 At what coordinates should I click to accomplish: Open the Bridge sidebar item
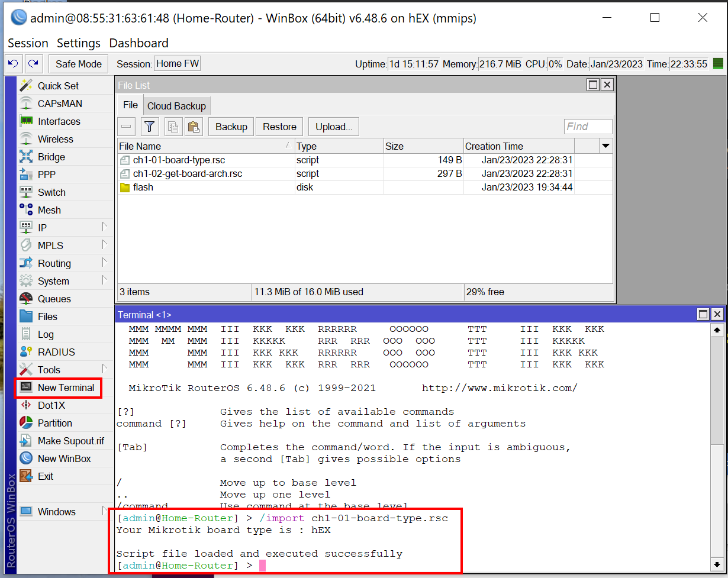coord(51,157)
